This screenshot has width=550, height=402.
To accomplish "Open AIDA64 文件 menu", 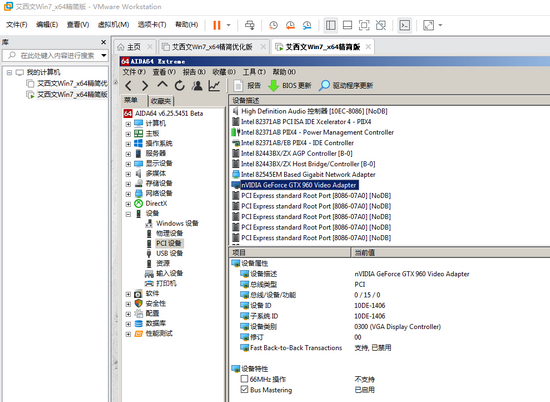I will (134, 72).
